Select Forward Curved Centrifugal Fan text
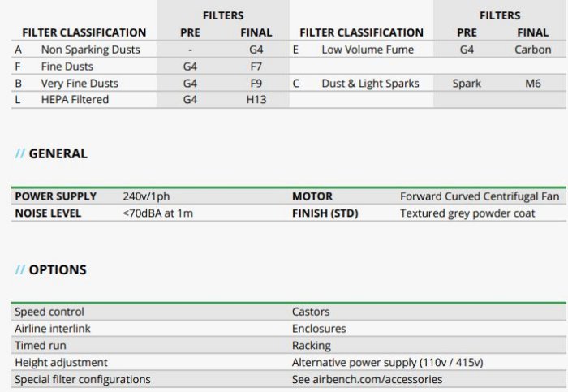Viewport: 568px width, 392px height. 479,196
